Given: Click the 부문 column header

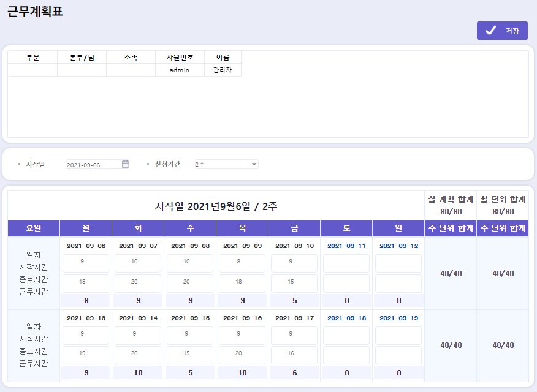Looking at the screenshot, I should pyautogui.click(x=33, y=58).
